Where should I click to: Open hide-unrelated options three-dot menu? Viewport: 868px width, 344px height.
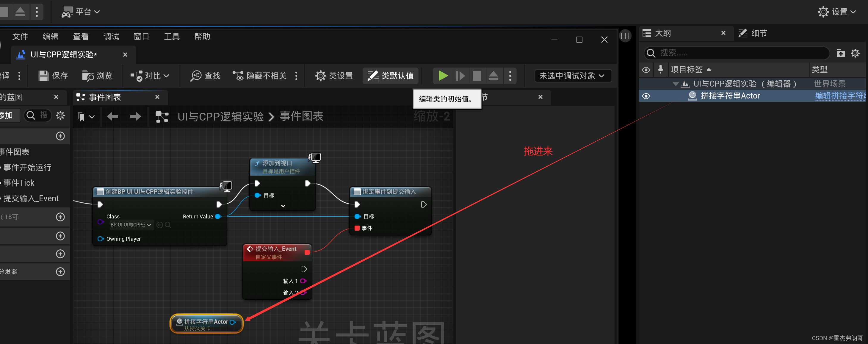pos(296,76)
